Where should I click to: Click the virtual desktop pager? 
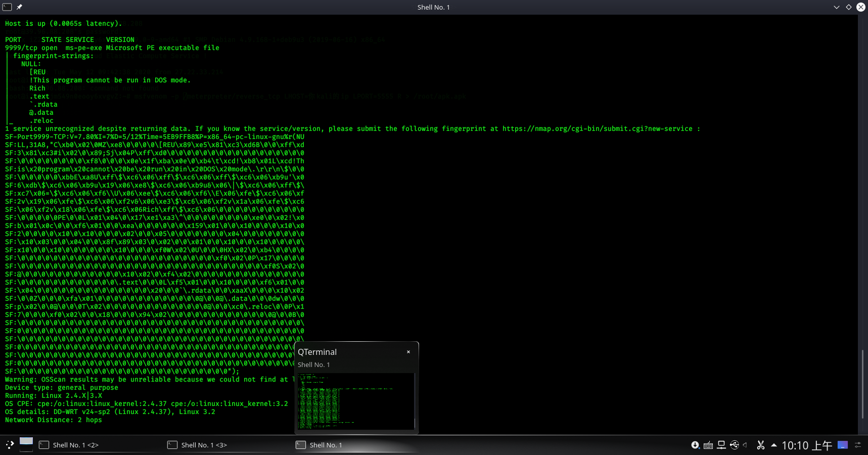[26, 444]
